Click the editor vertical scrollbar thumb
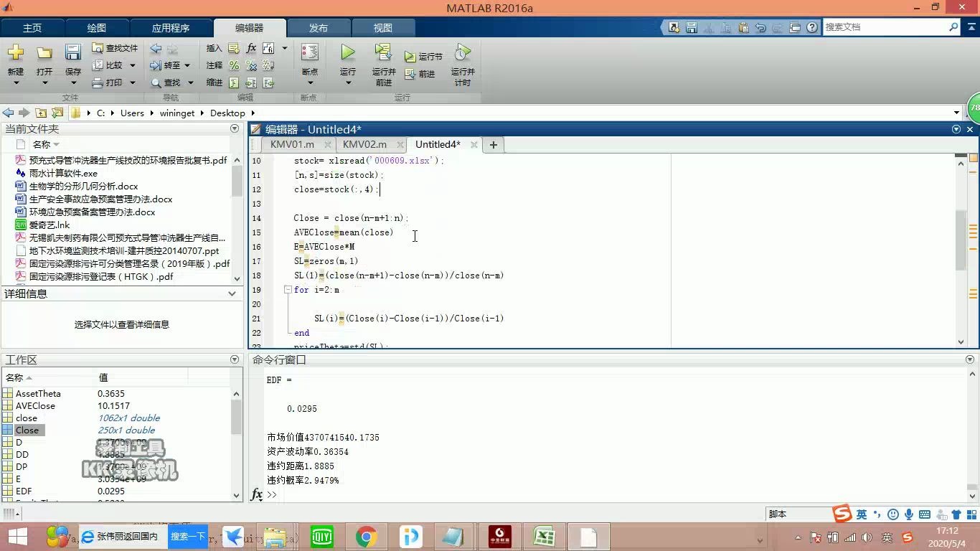This screenshot has height=551, width=980. pyautogui.click(x=961, y=240)
